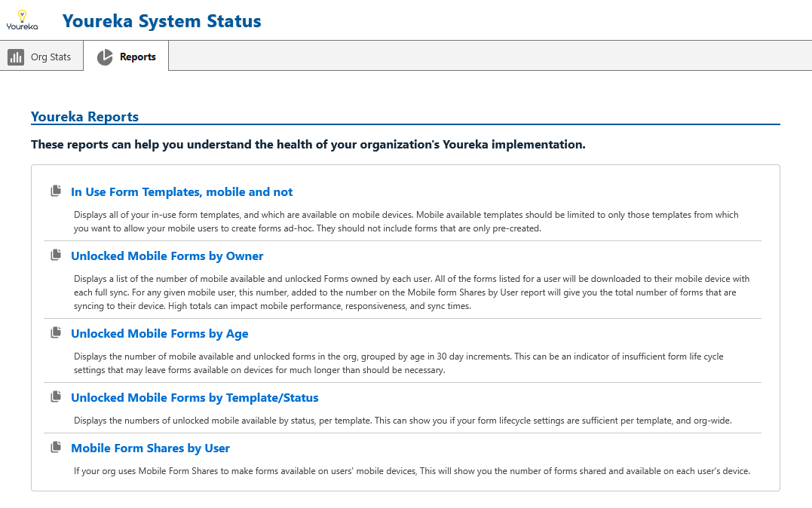Viewport: 812px width, 508px height.
Task: Select the Reports tab
Action: point(126,56)
